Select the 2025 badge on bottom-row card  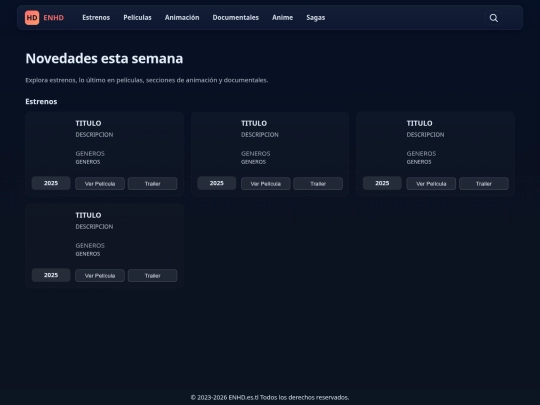51,275
